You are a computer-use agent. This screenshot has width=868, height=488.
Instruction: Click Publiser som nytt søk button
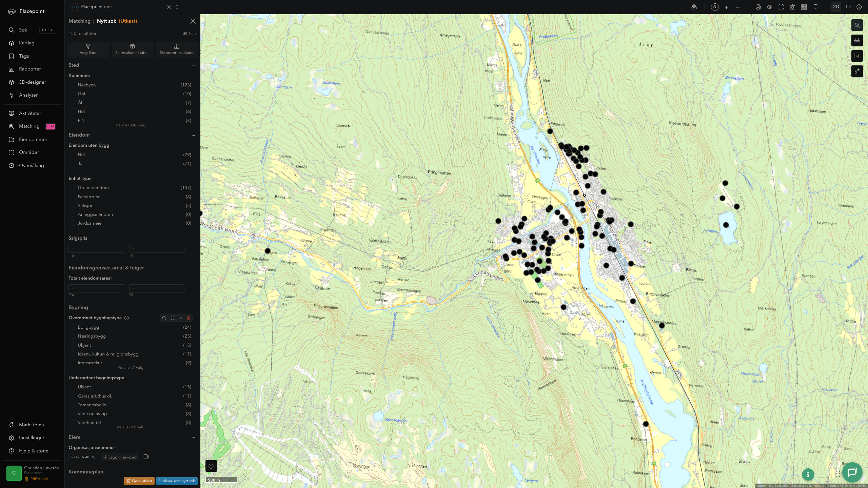(x=177, y=481)
